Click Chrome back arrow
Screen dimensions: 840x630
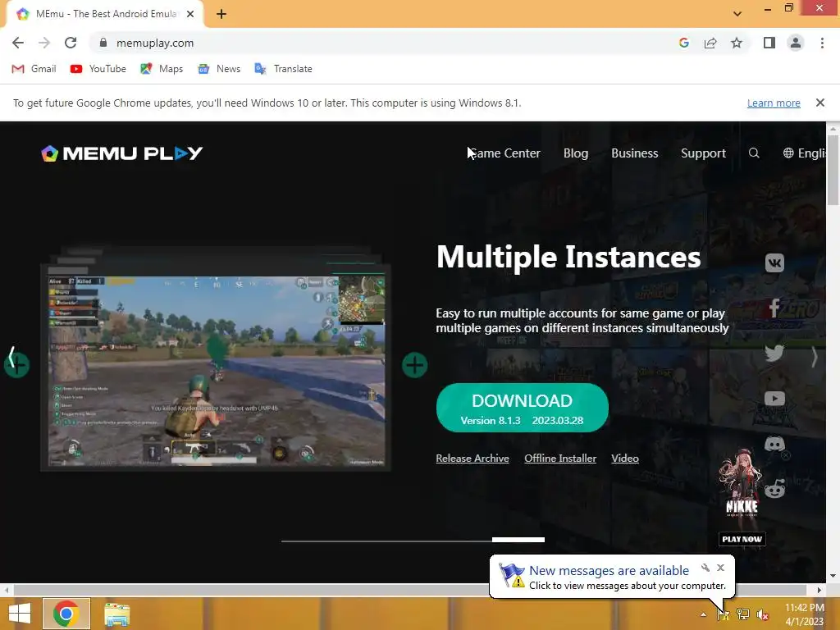click(x=18, y=43)
